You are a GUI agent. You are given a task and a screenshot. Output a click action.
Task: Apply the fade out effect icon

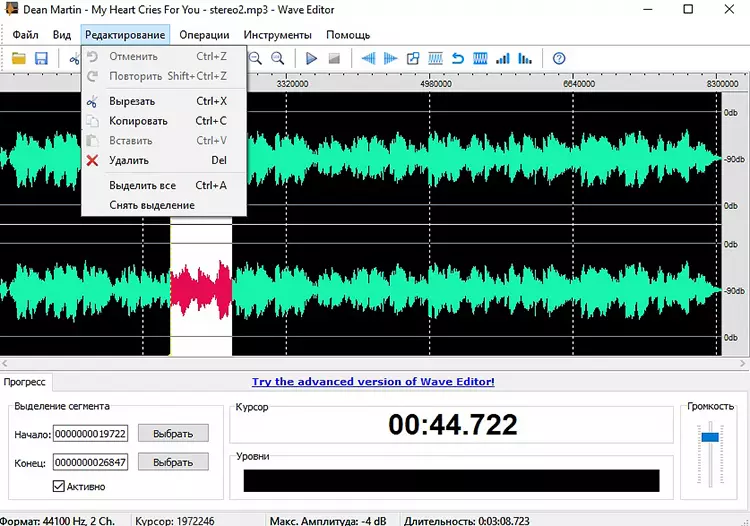click(390, 58)
